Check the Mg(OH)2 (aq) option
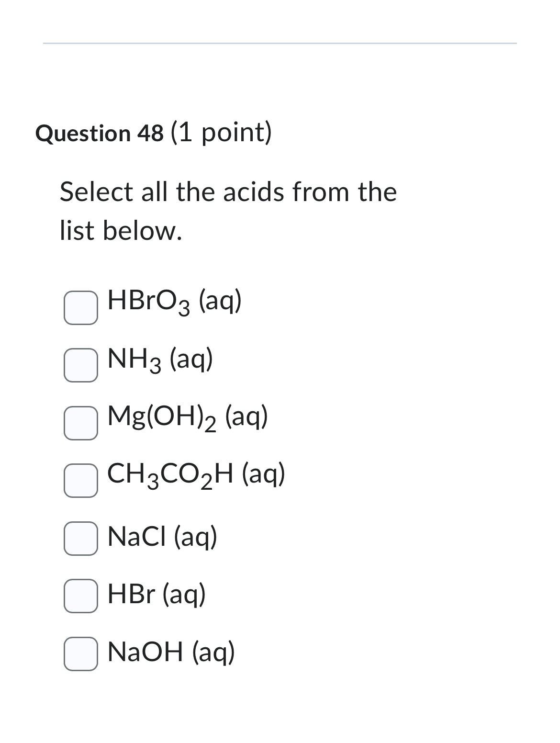The width and height of the screenshot is (560, 743). point(80,423)
